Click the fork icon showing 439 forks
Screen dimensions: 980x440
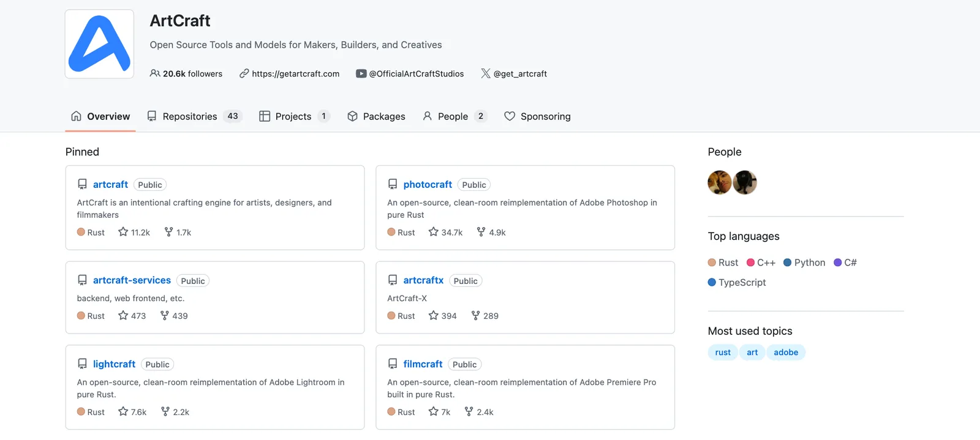point(164,315)
